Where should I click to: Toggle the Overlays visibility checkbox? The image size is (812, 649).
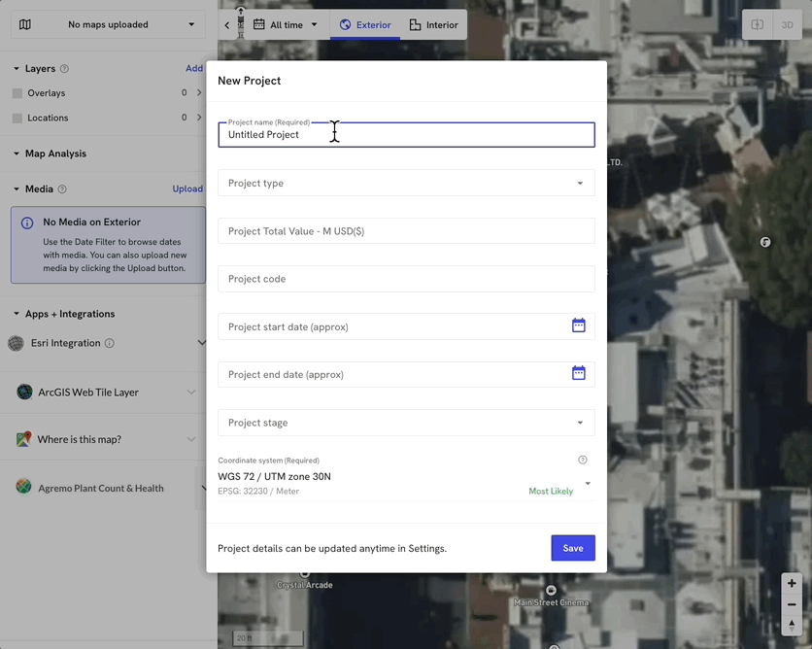click(17, 92)
